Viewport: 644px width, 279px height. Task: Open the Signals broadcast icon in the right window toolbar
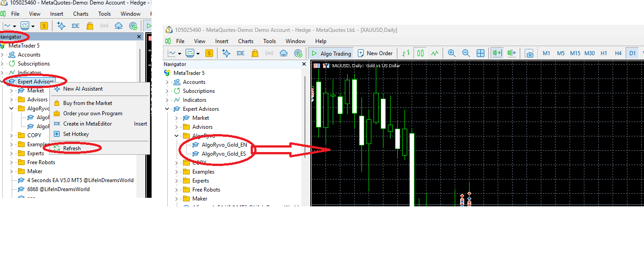(269, 53)
